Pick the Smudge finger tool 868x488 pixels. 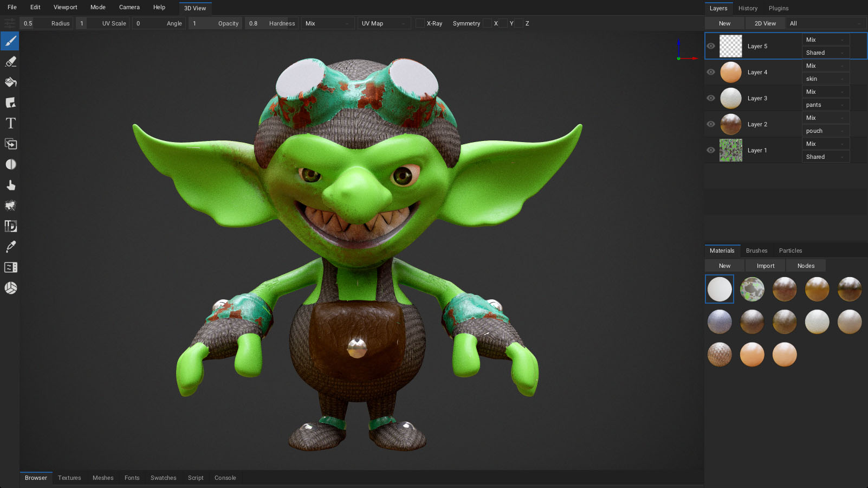pos(10,185)
